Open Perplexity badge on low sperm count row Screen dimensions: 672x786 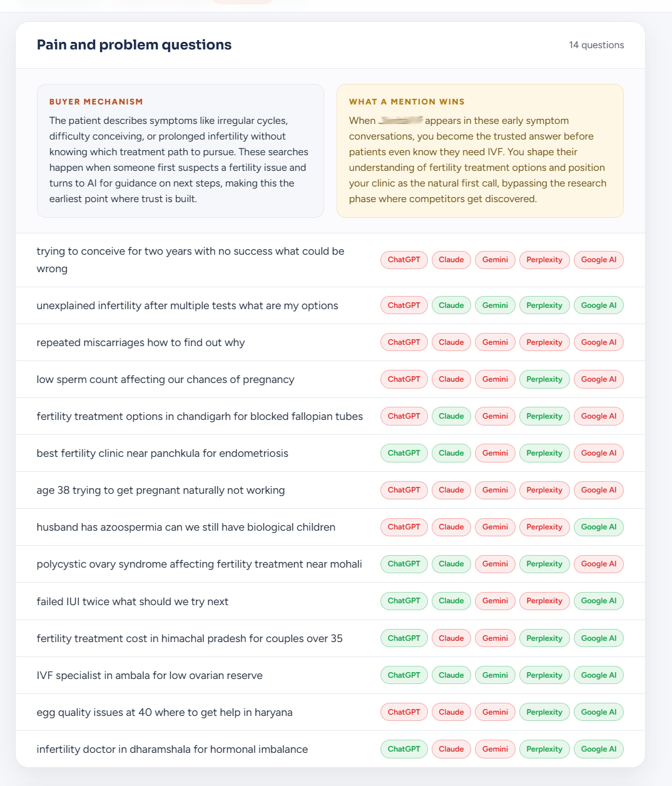point(544,379)
